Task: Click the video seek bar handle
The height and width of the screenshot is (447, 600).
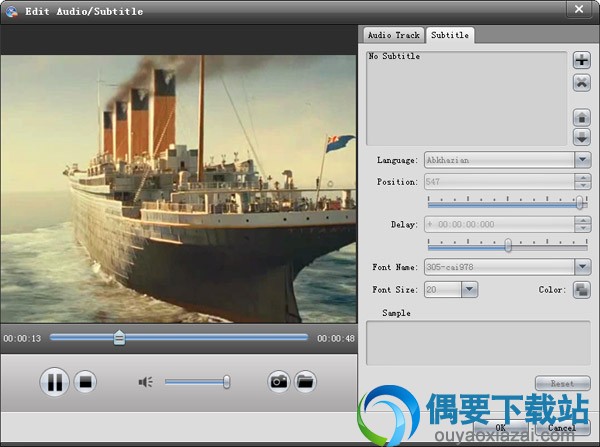Action: (119, 338)
